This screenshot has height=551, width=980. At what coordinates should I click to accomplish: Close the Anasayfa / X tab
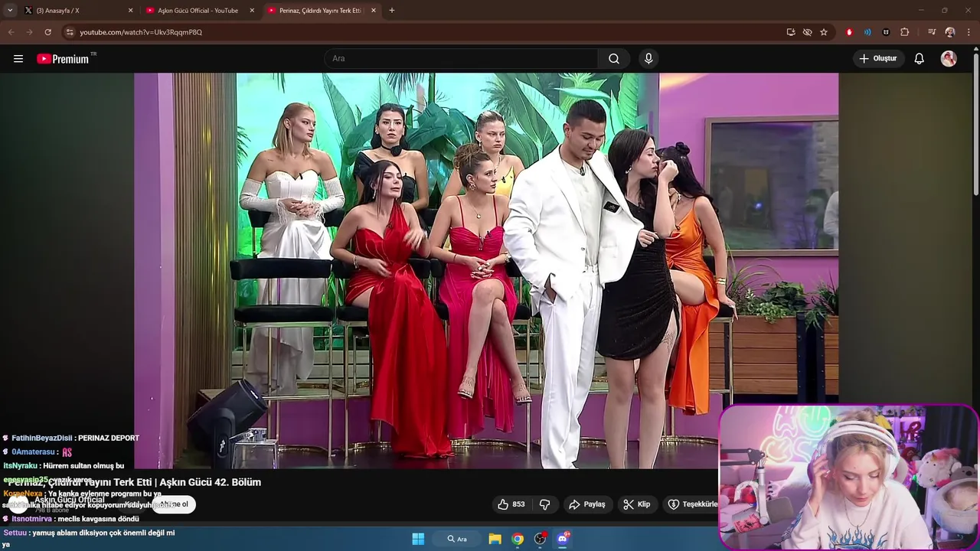tap(130, 11)
